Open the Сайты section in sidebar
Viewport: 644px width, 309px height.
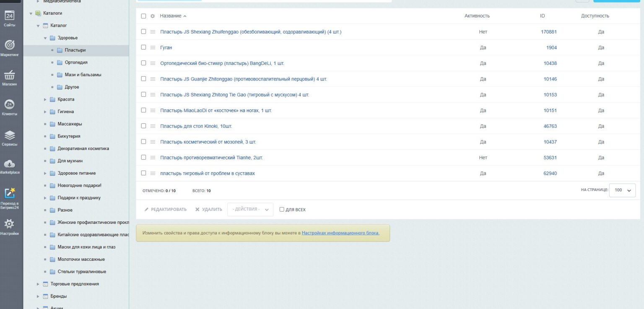coord(9,19)
